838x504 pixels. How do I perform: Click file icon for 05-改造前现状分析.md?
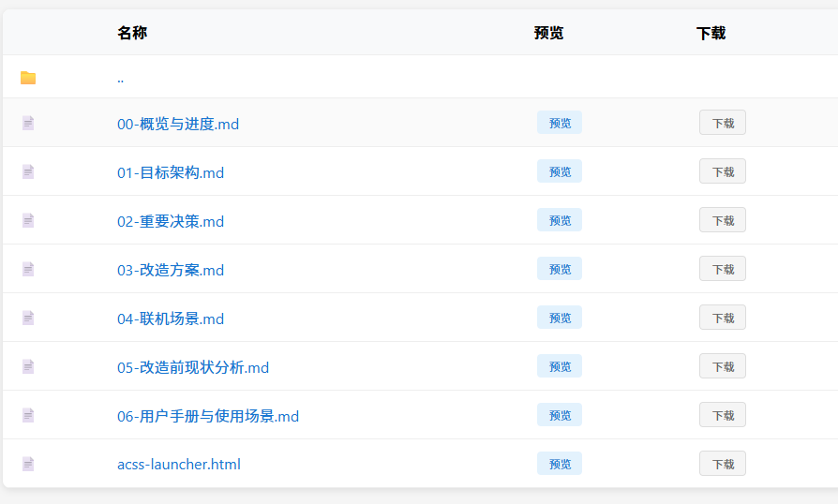tap(28, 367)
